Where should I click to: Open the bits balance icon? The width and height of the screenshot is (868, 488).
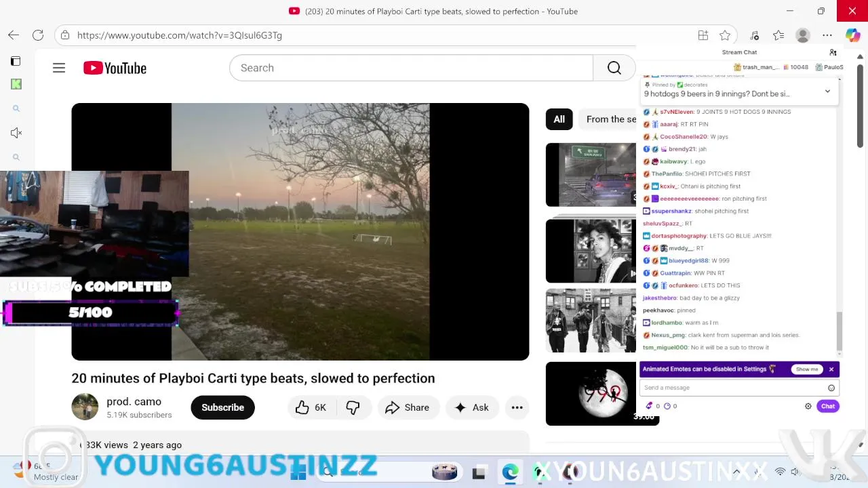click(x=649, y=406)
